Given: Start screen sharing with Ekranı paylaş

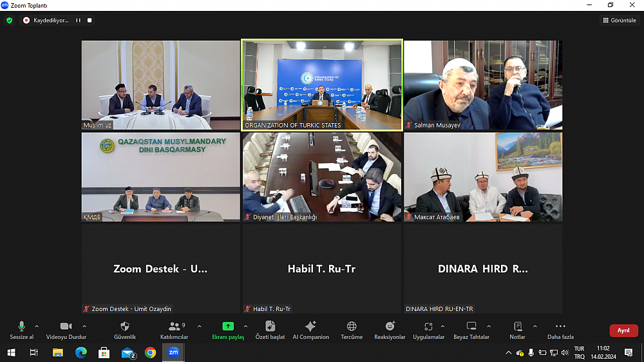Looking at the screenshot, I should point(228,330).
